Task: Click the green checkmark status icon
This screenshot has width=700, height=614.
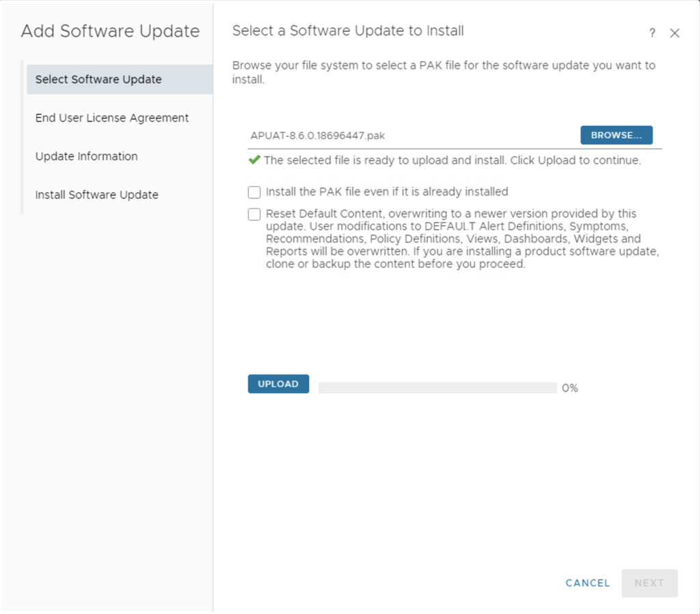Action: click(x=254, y=160)
